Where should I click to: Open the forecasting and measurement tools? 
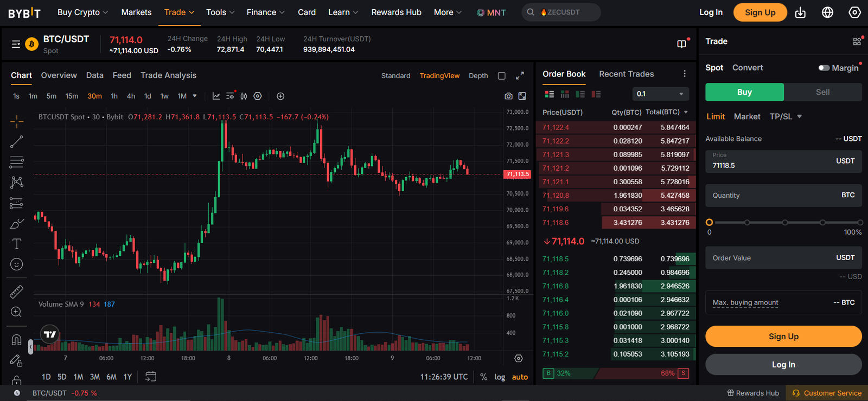[17, 203]
